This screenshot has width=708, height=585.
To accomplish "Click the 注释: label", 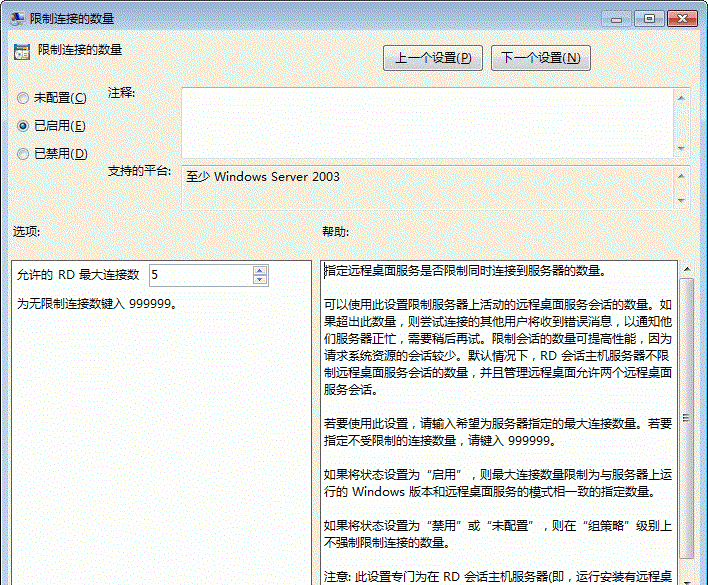I will [x=121, y=93].
